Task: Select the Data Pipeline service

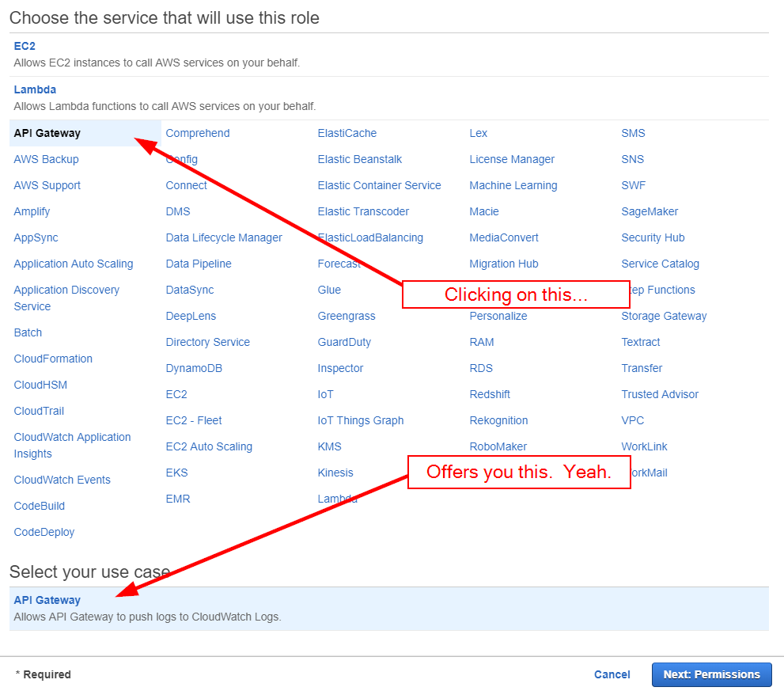Action: [x=198, y=264]
